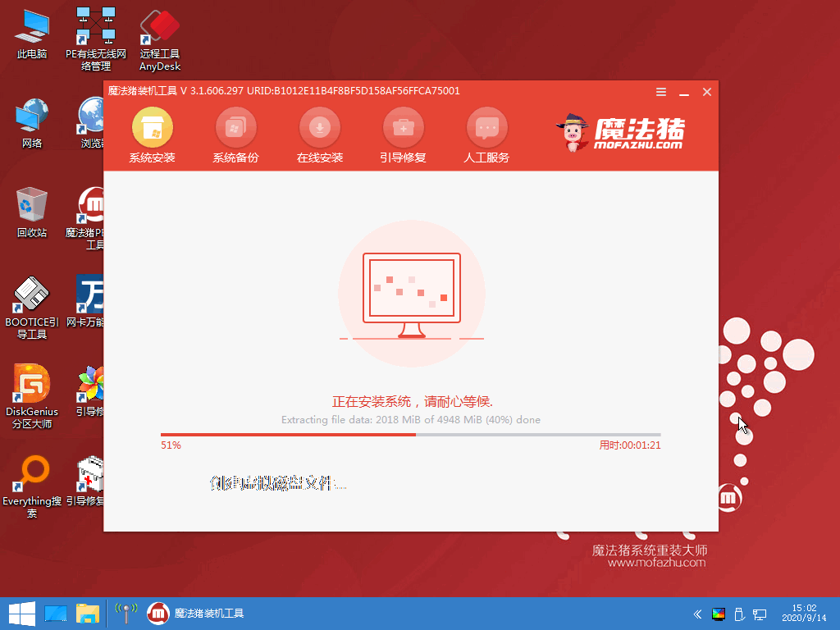Open AnyDesk 远程工具 remote tool
Image resolution: width=840 pixels, height=630 pixels.
pyautogui.click(x=158, y=25)
